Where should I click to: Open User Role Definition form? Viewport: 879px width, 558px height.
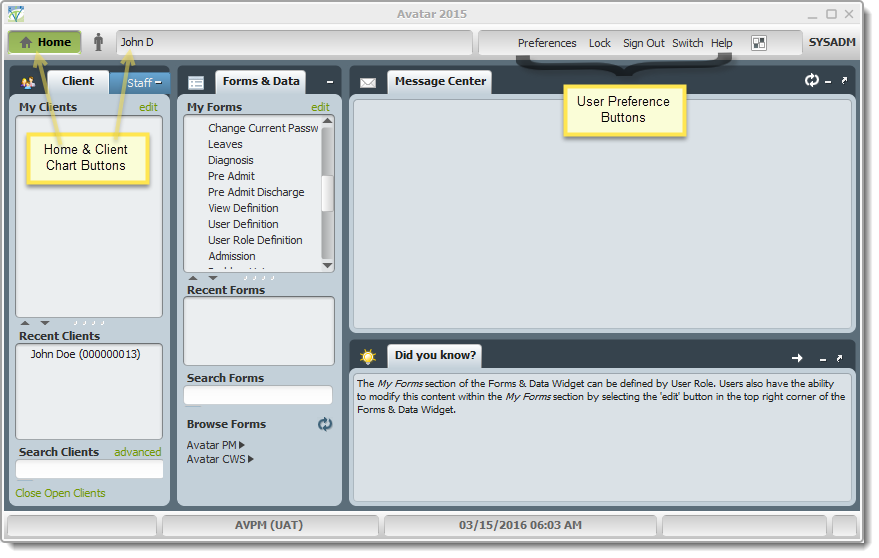pyautogui.click(x=255, y=240)
